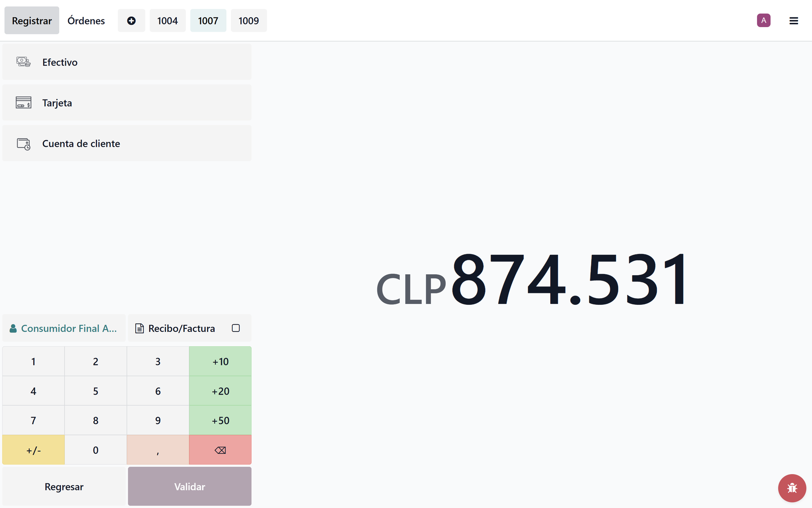Click the plus icon for new order
The image size is (812, 508).
tap(131, 21)
